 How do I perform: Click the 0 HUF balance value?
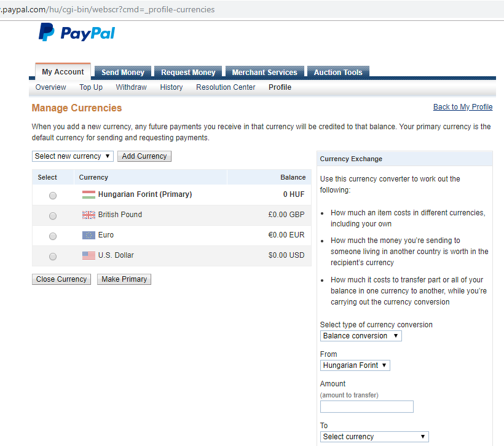294,194
